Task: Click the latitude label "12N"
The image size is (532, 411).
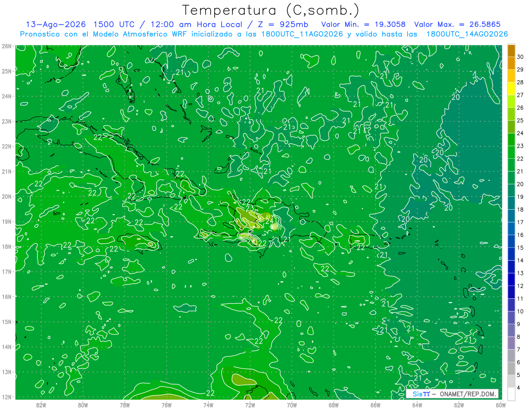Action: [x=6, y=397]
